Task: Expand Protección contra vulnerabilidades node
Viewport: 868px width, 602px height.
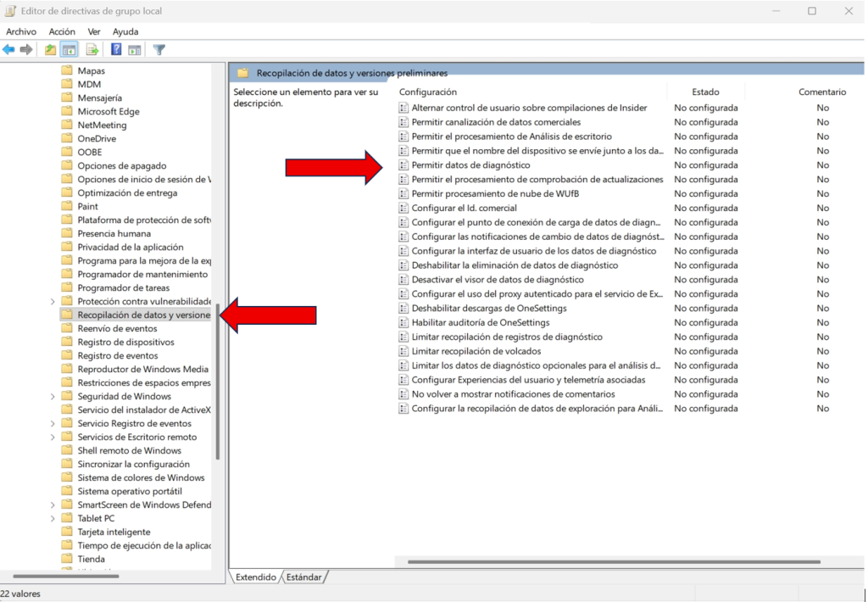Action: pyautogui.click(x=53, y=301)
